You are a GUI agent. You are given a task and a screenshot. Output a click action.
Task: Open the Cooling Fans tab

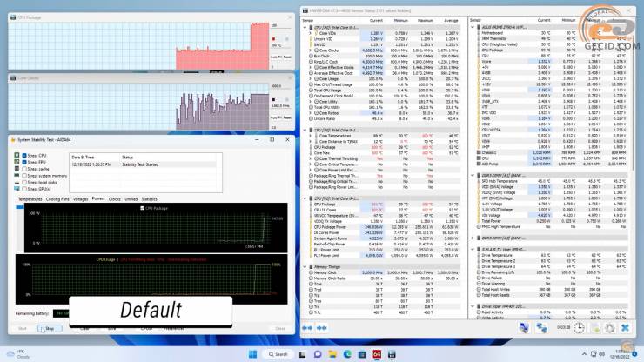(57, 199)
